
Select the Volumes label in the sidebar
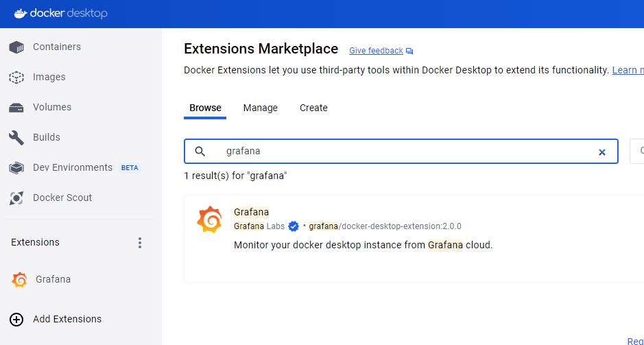[x=52, y=107]
